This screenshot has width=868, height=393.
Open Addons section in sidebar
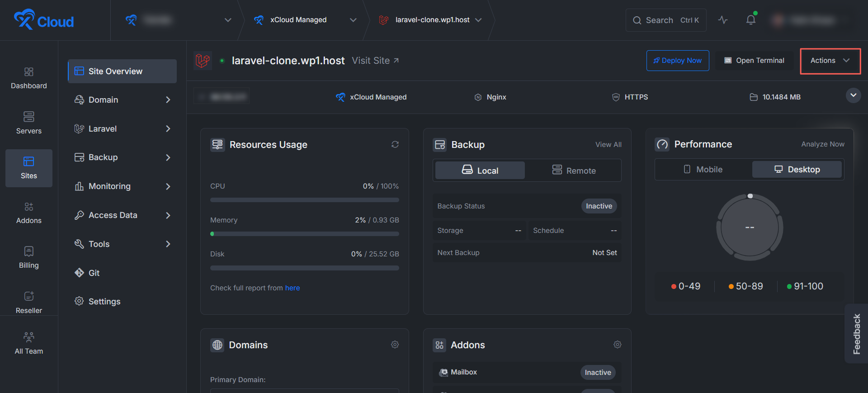click(29, 213)
